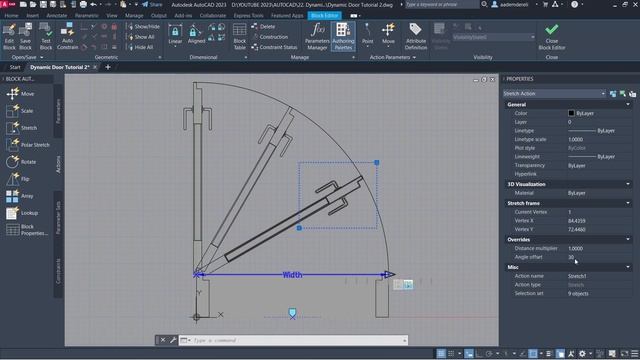Click the Distance multiplier value field

tap(599, 248)
